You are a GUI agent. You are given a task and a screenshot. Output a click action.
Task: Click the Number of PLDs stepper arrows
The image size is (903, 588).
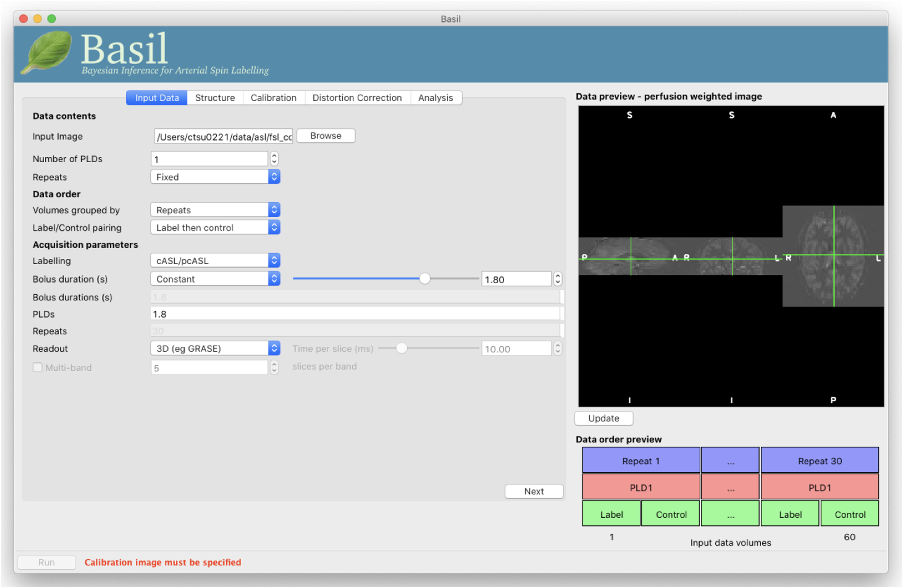[x=274, y=159]
